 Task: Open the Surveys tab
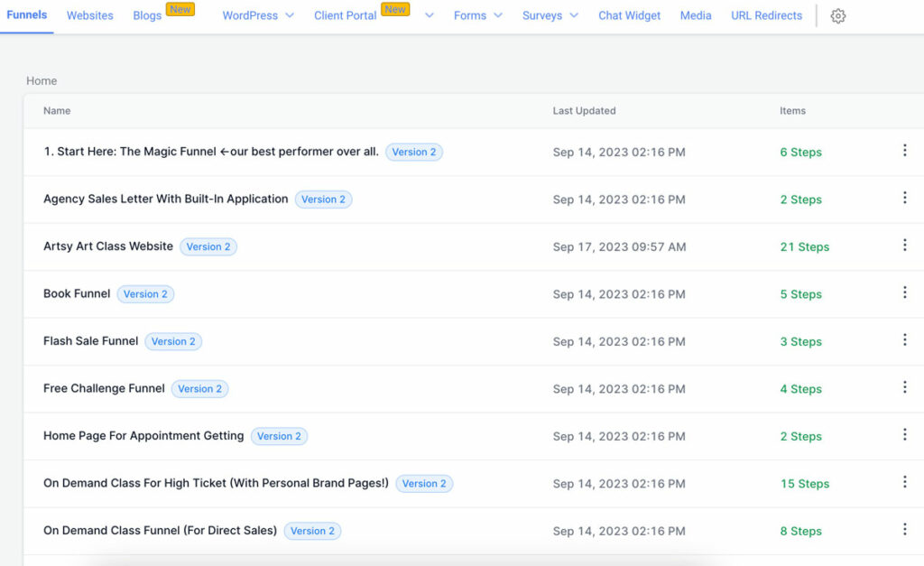point(542,15)
